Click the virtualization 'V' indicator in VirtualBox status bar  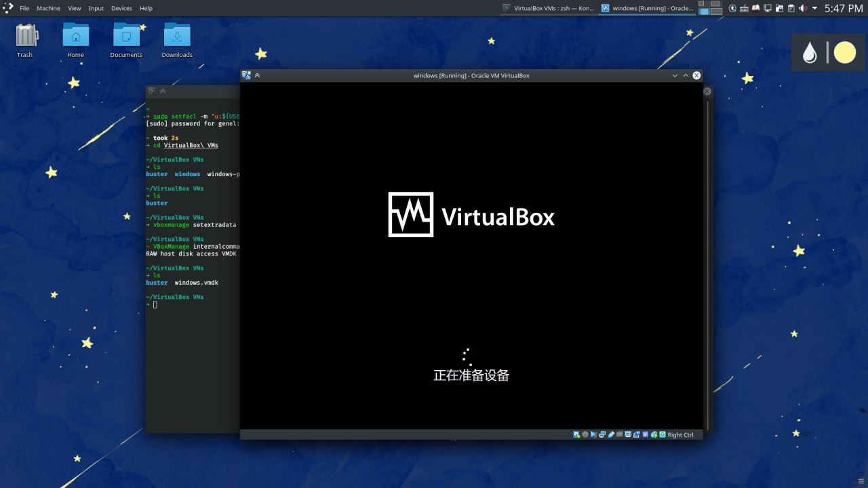[646, 434]
